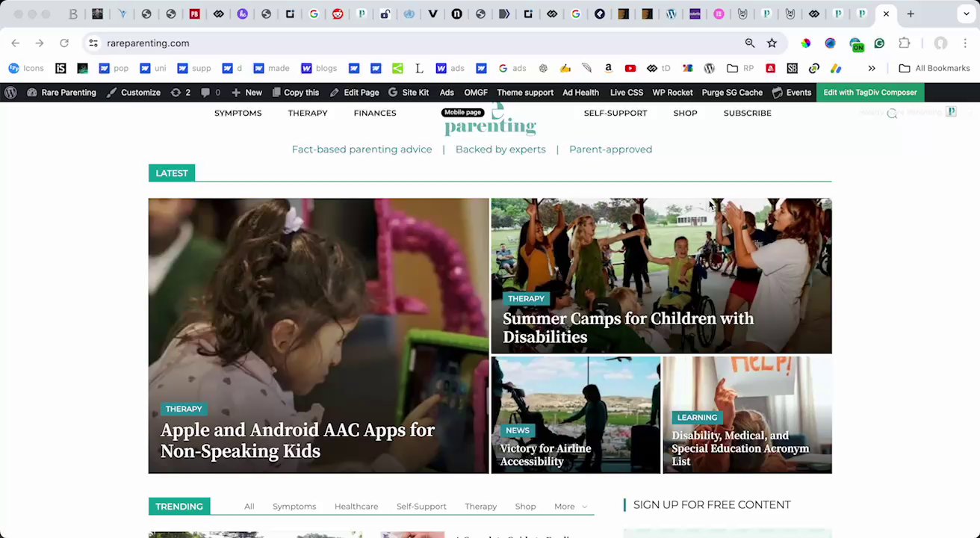Open the serif L bookmark icon

coord(419,68)
